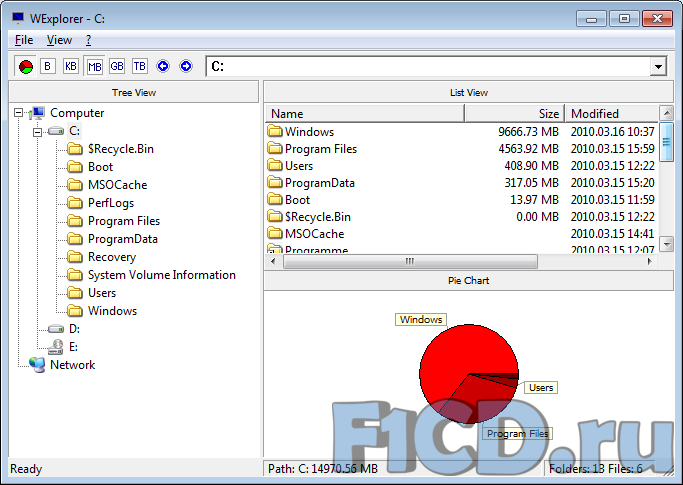
Task: Click the MSOCache folder icon in the list
Action: click(x=275, y=233)
